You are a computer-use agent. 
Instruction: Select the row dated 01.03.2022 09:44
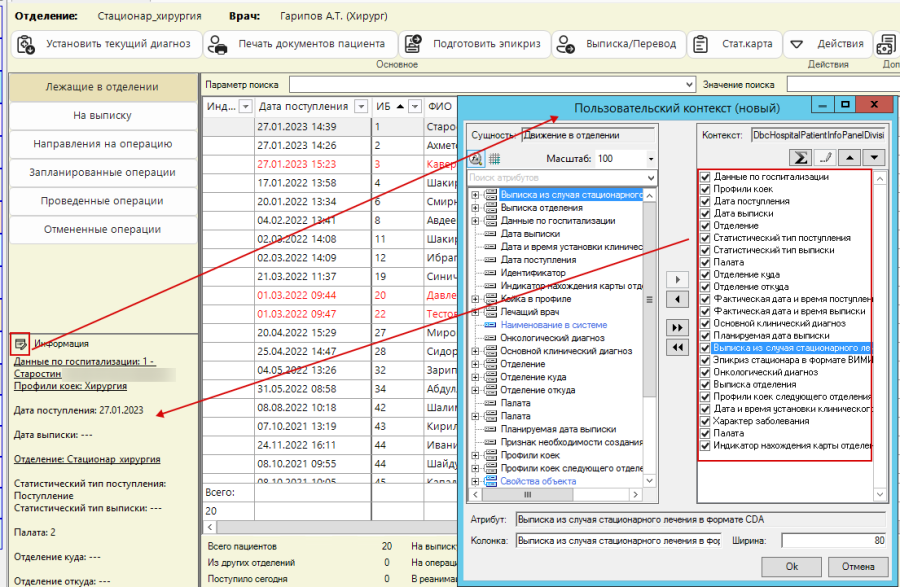(x=329, y=296)
